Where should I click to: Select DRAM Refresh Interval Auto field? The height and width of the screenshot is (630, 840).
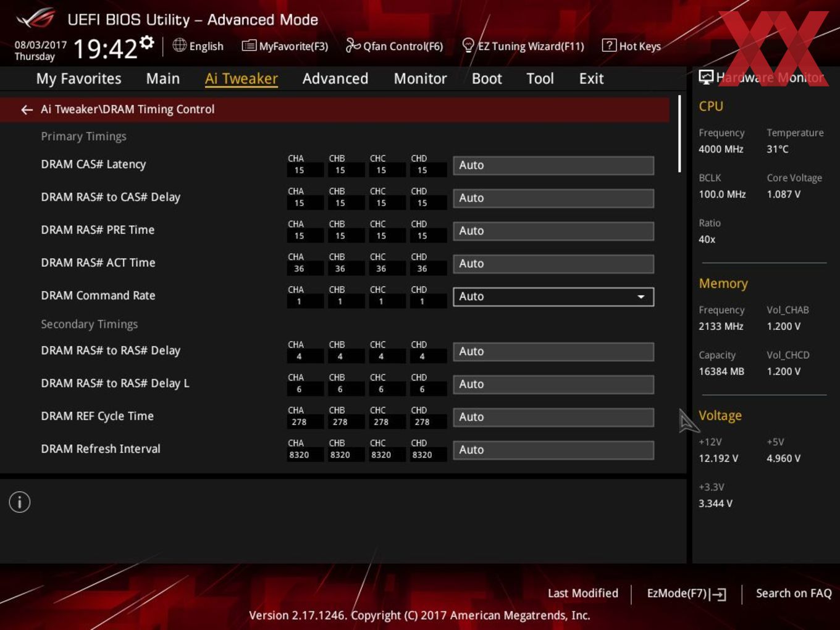(553, 450)
